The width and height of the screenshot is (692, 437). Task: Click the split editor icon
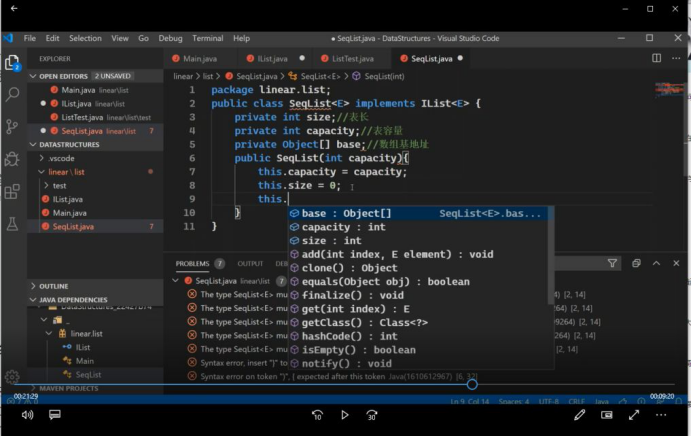657,59
